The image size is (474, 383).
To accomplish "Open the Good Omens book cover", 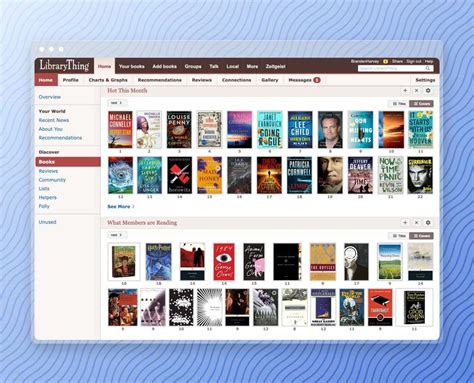I will pyautogui.click(x=414, y=308).
